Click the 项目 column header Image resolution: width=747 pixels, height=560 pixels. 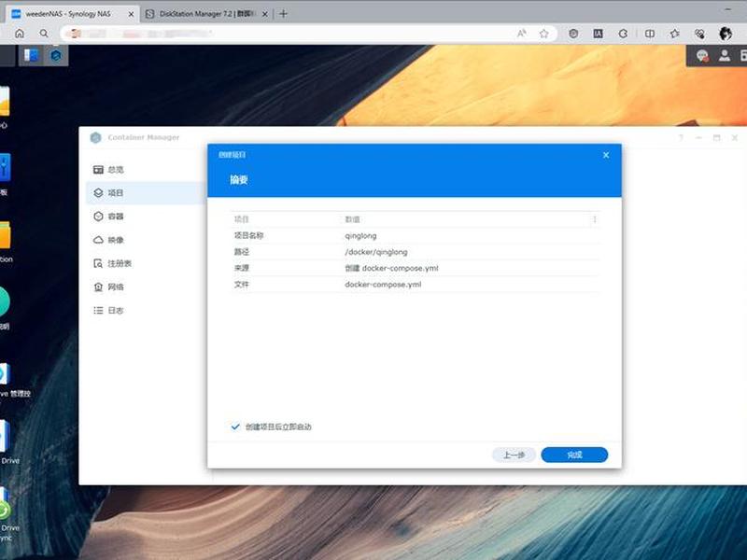tap(242, 219)
